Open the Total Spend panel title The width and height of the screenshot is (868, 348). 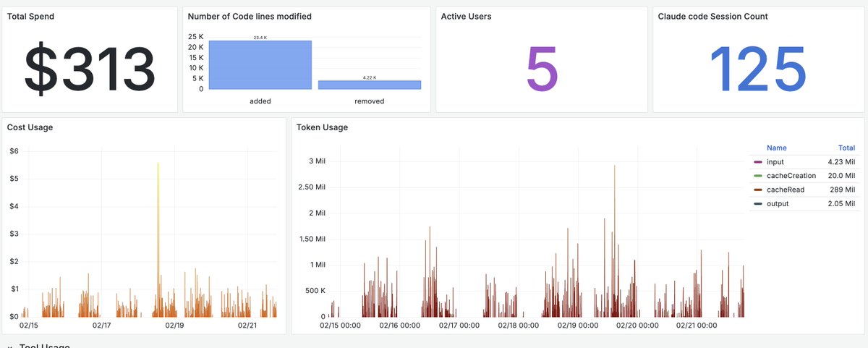tap(30, 17)
